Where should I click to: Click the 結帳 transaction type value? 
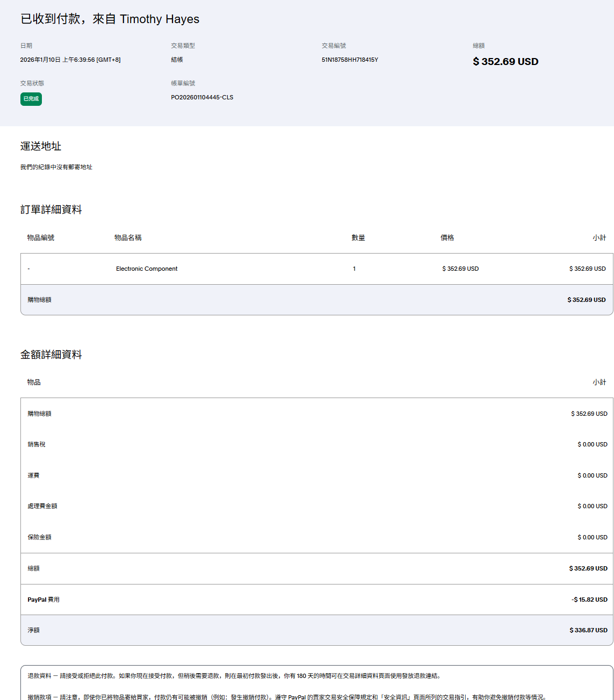pyautogui.click(x=177, y=60)
